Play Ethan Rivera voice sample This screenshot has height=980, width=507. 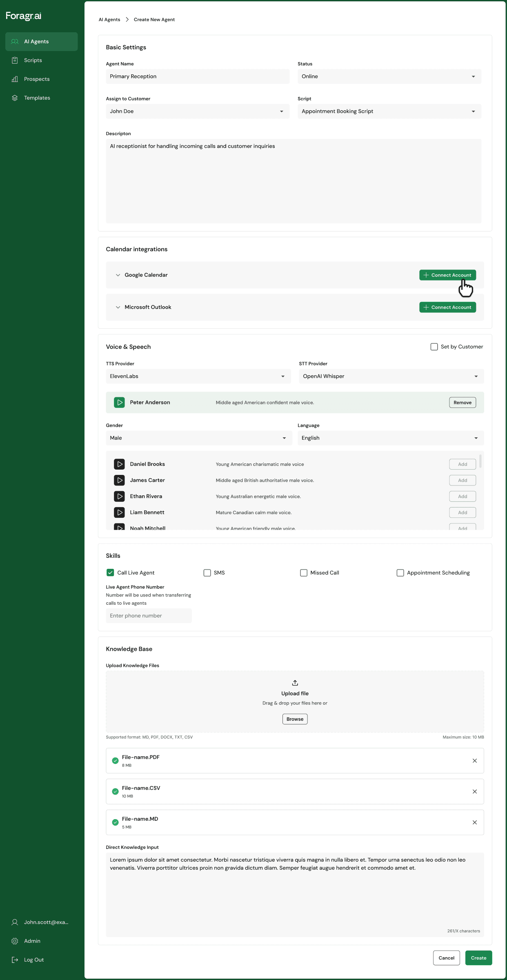(x=119, y=497)
